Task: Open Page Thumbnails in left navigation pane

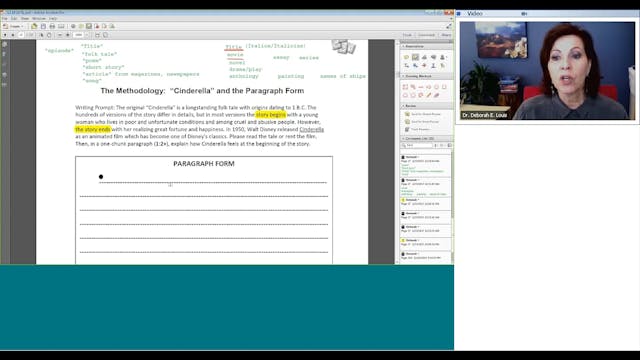Action: pyautogui.click(x=4, y=44)
